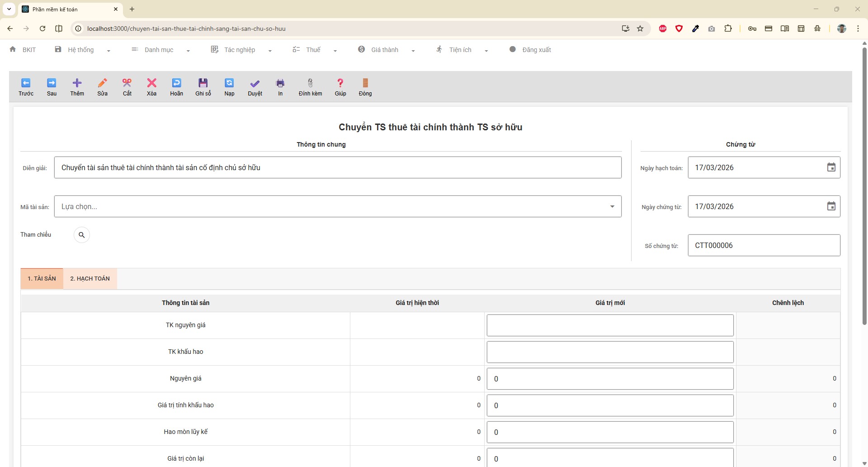Click the Thêm (add) plus icon
Screen dimensions: 868x467
(x=77, y=83)
